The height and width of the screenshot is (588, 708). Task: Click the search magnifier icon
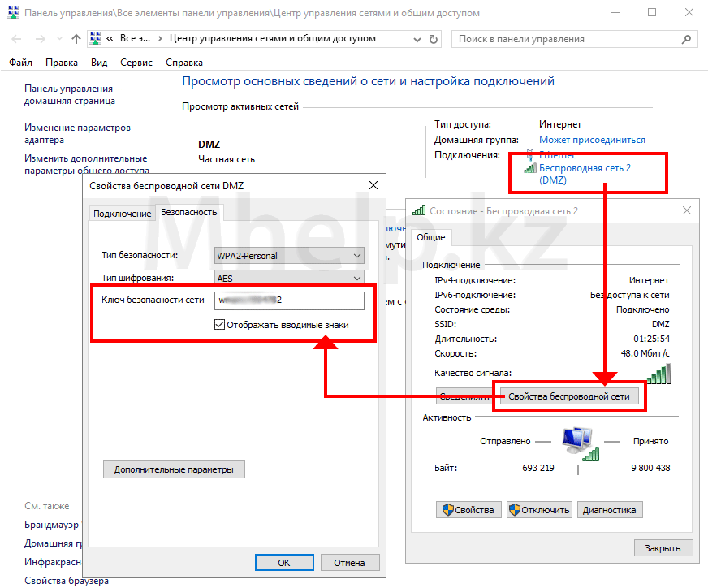pos(687,39)
